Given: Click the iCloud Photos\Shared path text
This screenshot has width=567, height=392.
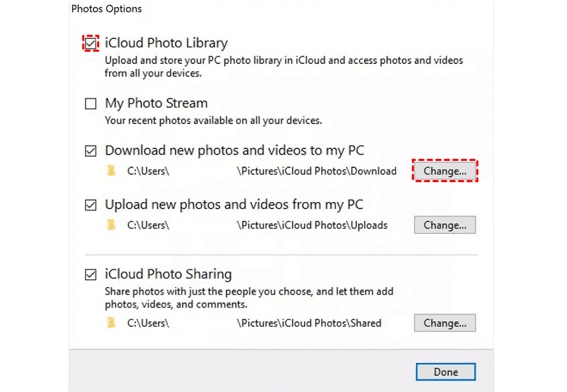Looking at the screenshot, I should click(x=309, y=323).
